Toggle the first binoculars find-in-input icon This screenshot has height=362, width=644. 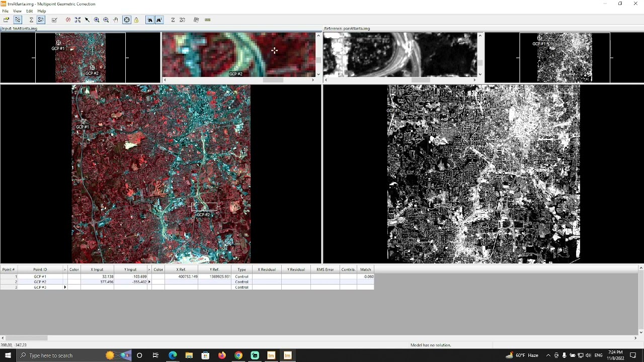tap(150, 20)
